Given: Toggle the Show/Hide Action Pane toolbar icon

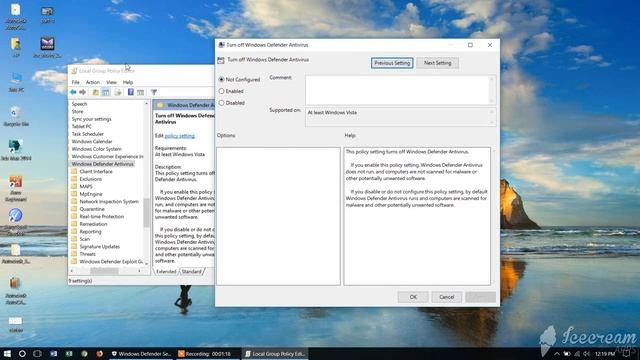Looking at the screenshot, I should [x=140, y=92].
